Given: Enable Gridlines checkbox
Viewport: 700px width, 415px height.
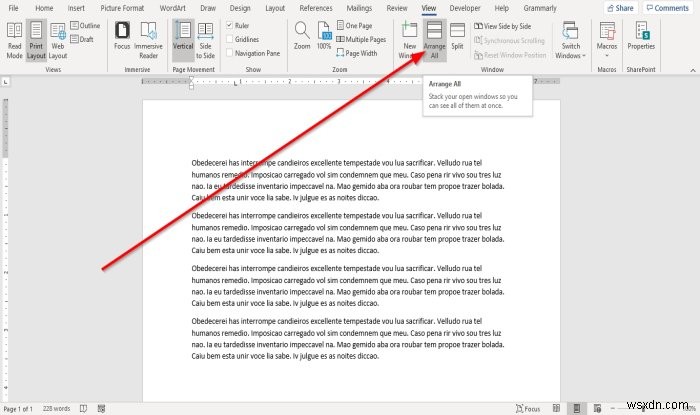Looking at the screenshot, I should pos(229,39).
